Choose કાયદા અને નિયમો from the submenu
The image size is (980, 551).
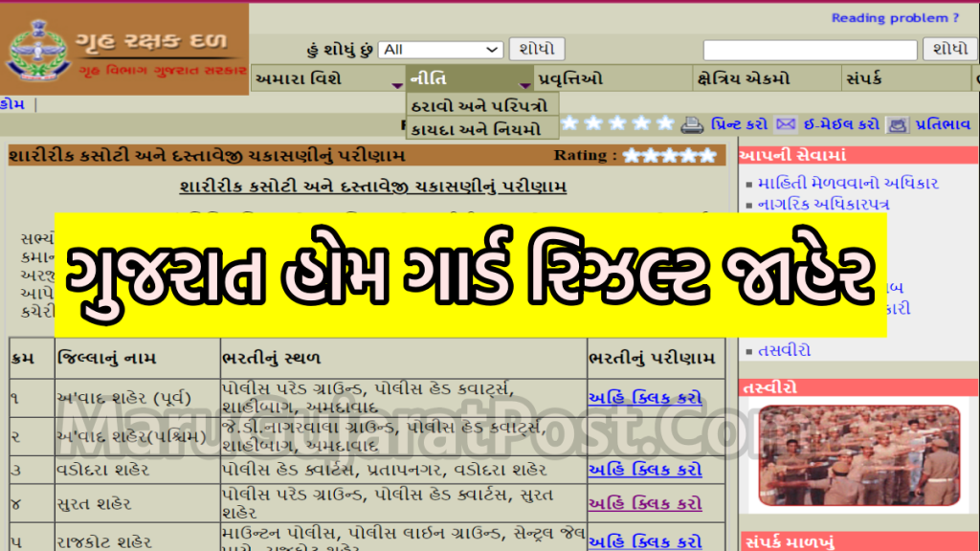click(476, 129)
